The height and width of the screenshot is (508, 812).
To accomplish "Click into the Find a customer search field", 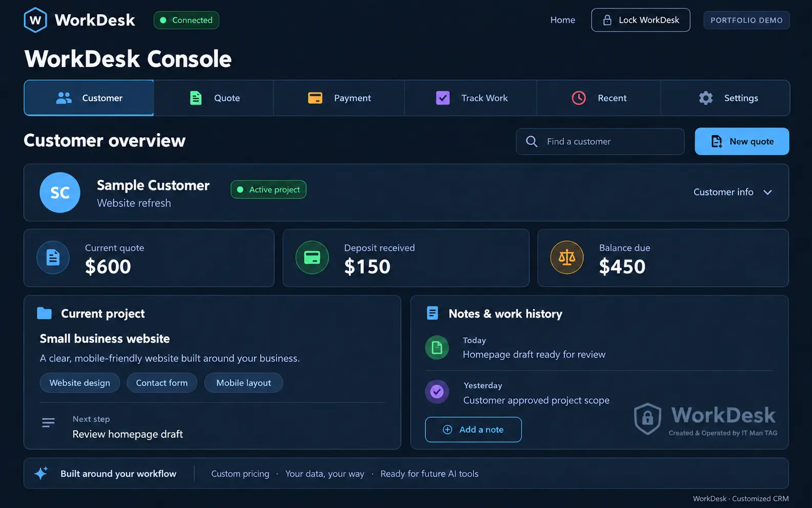I will click(600, 141).
